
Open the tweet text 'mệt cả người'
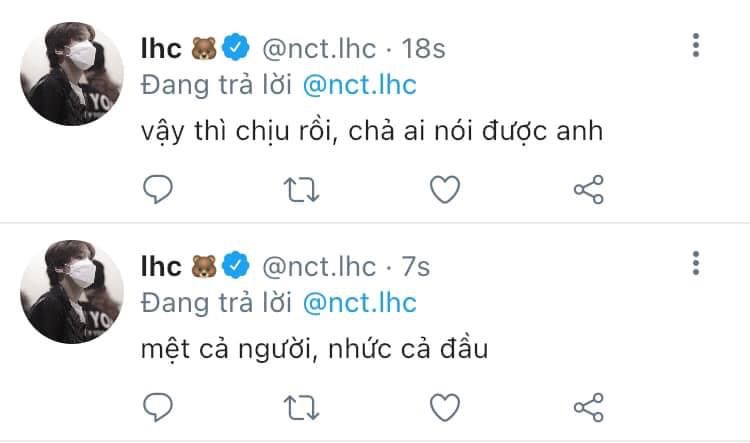click(x=230, y=349)
